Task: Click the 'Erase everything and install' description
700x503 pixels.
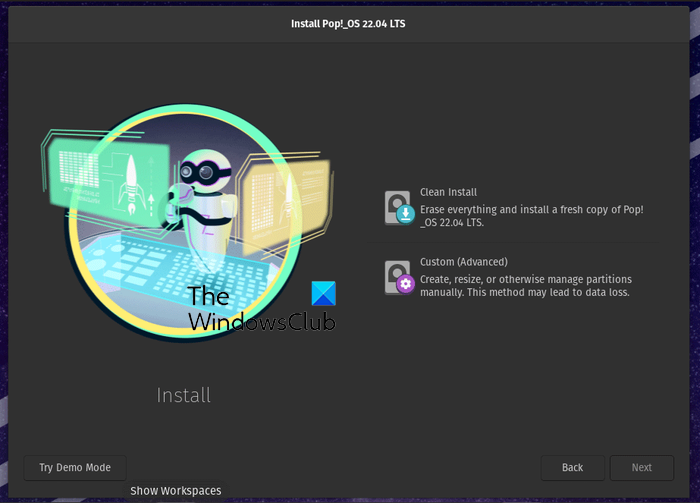Action: (x=532, y=216)
